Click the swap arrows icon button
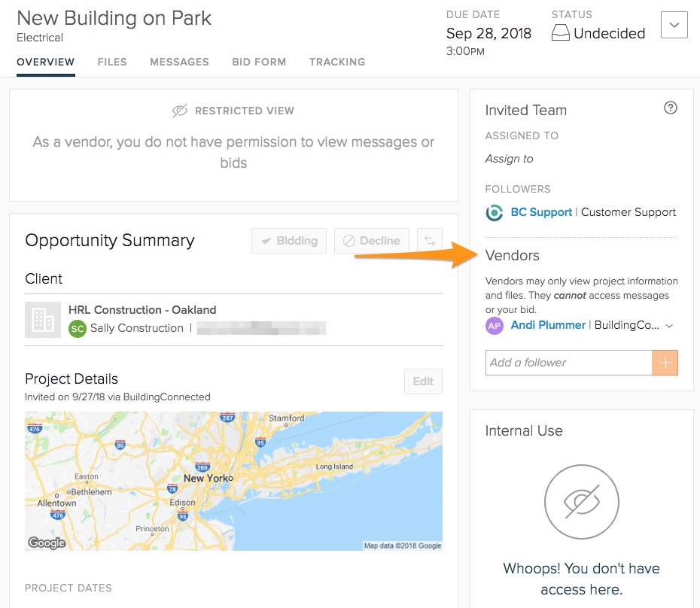The image size is (700, 608). pyautogui.click(x=430, y=241)
